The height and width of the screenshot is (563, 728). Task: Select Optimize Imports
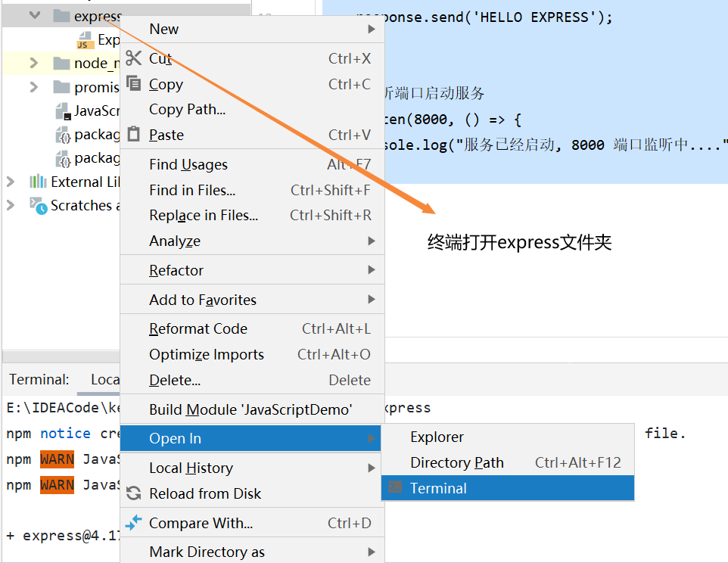pyautogui.click(x=252, y=354)
